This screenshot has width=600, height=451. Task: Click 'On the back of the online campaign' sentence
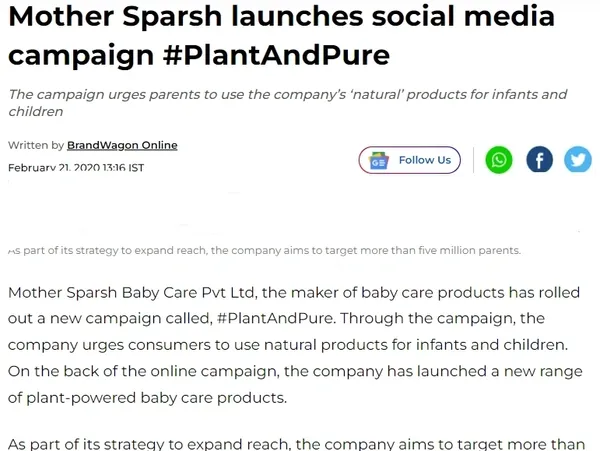coord(143,371)
